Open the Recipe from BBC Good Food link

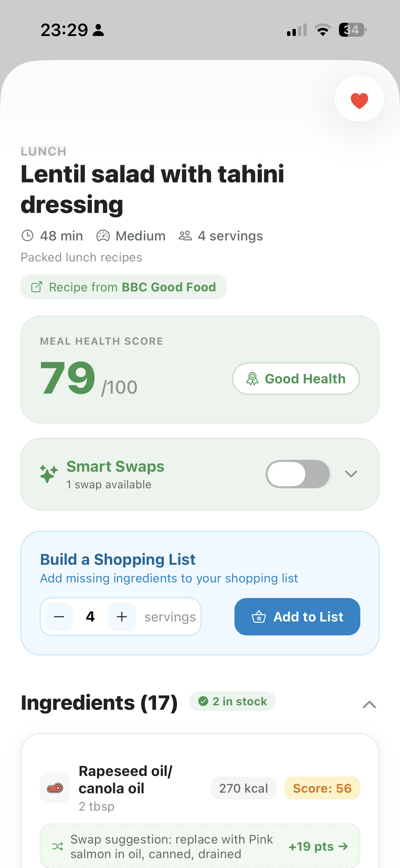pyautogui.click(x=123, y=287)
